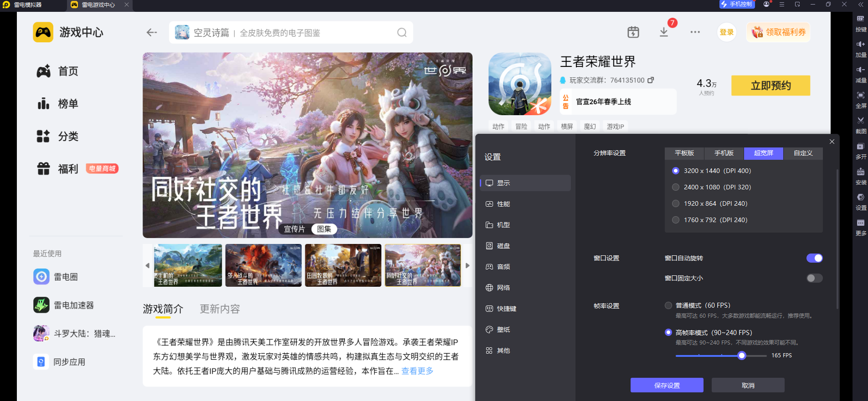Select 高帧率模式 (90~240 FPS)

[x=668, y=332]
